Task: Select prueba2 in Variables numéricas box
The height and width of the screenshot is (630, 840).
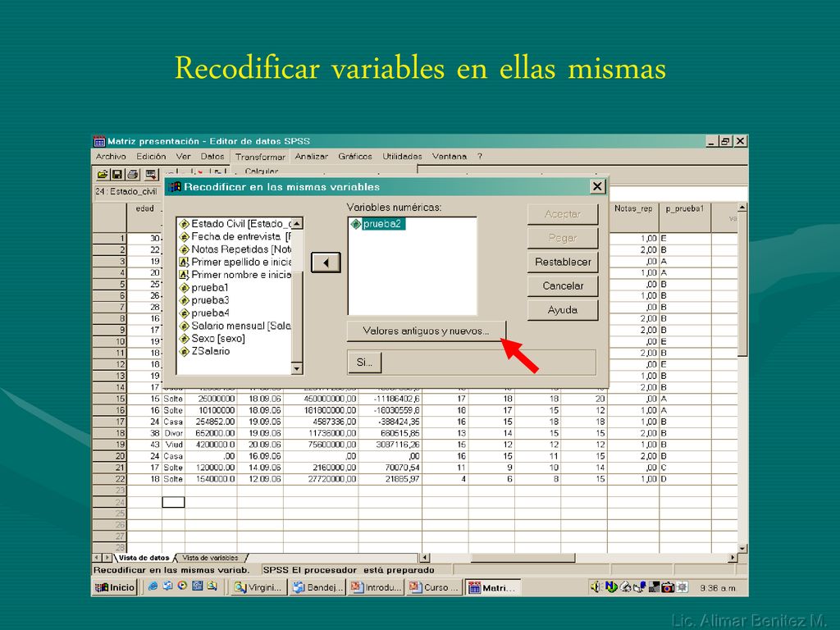Action: click(x=377, y=224)
